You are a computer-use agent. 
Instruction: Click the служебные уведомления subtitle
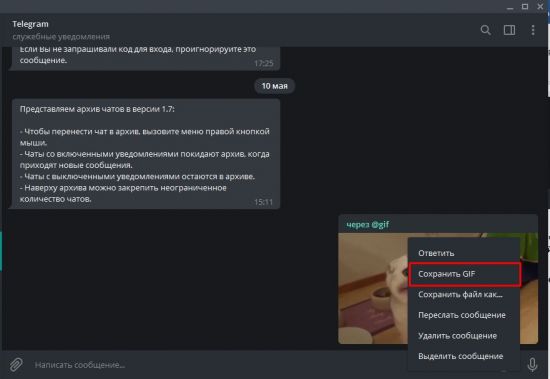[x=61, y=36]
